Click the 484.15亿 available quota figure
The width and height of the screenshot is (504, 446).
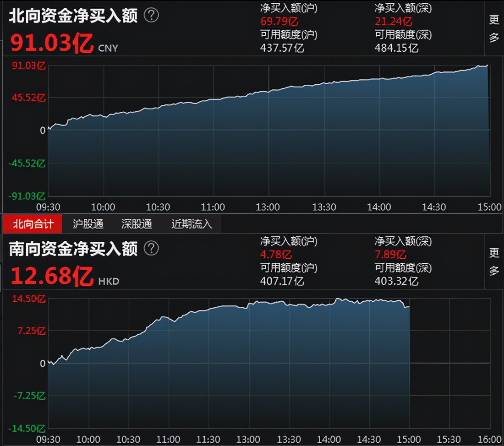[396, 48]
